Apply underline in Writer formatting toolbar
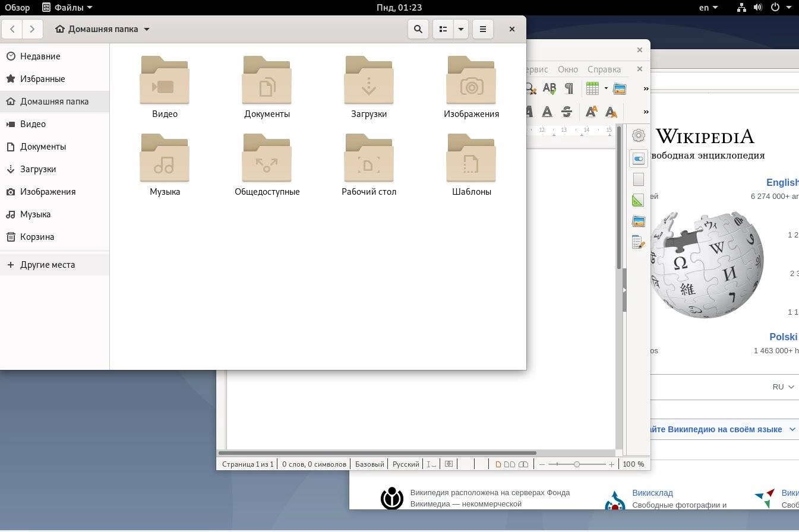The height and width of the screenshot is (532, 799). click(547, 112)
